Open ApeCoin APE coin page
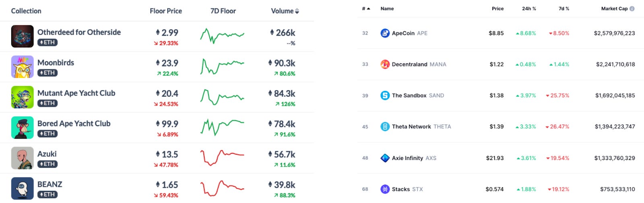Viewport: 644px width, 203px height. [x=410, y=33]
